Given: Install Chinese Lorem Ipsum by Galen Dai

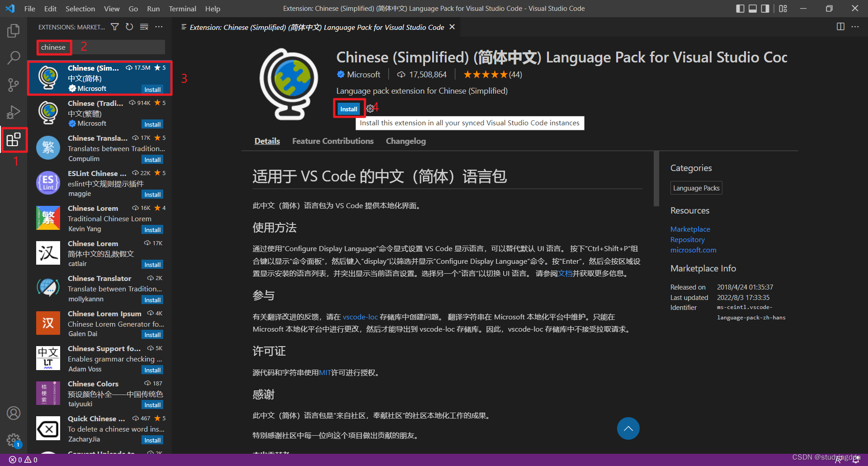Looking at the screenshot, I should click(x=152, y=335).
